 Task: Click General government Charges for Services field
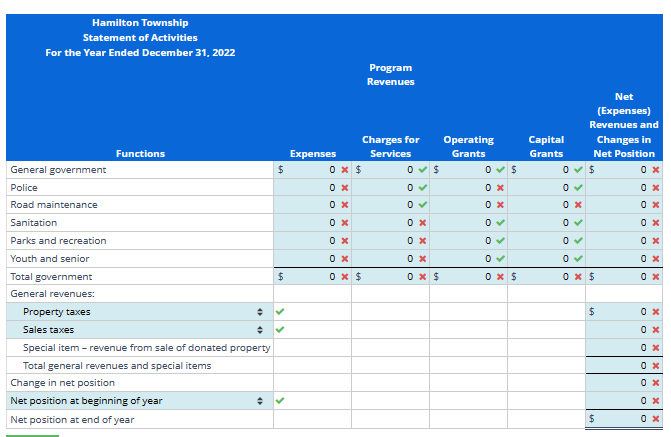pyautogui.click(x=390, y=170)
